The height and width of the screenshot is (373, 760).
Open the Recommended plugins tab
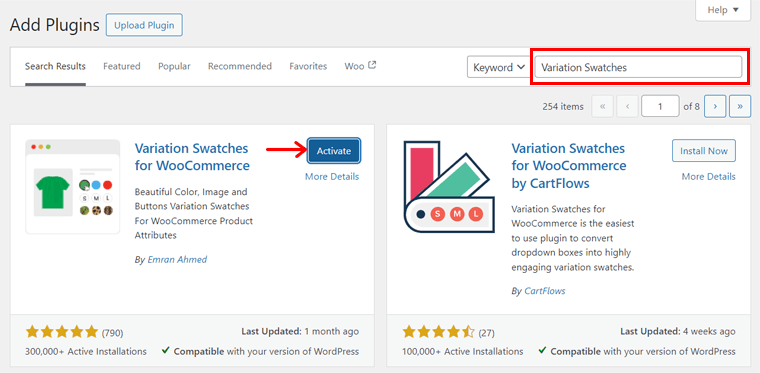240,66
